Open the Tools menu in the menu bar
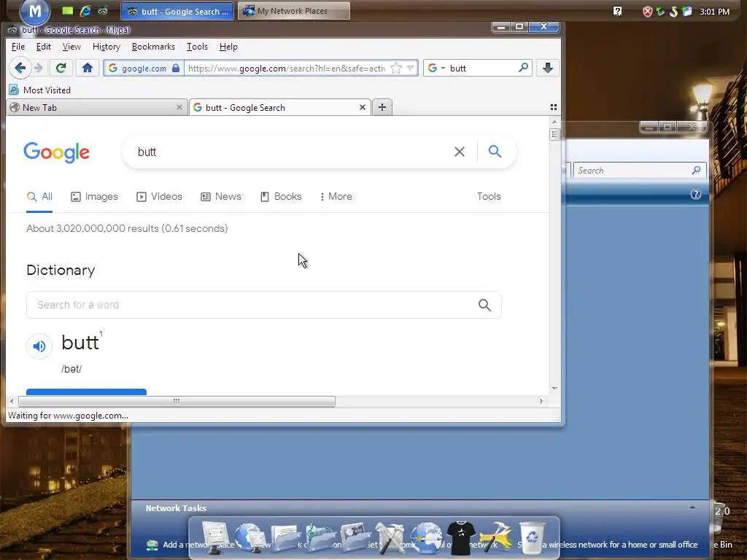747x560 pixels. point(197,47)
